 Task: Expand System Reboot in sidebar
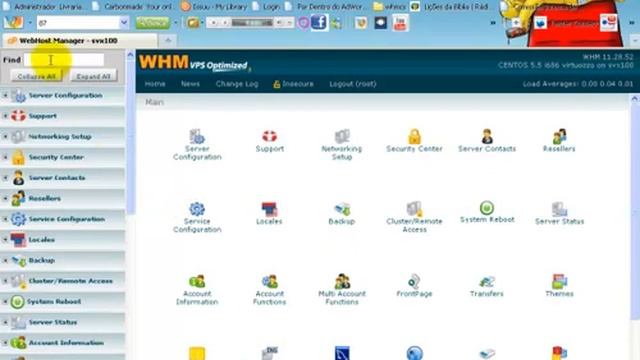[x=6, y=302]
